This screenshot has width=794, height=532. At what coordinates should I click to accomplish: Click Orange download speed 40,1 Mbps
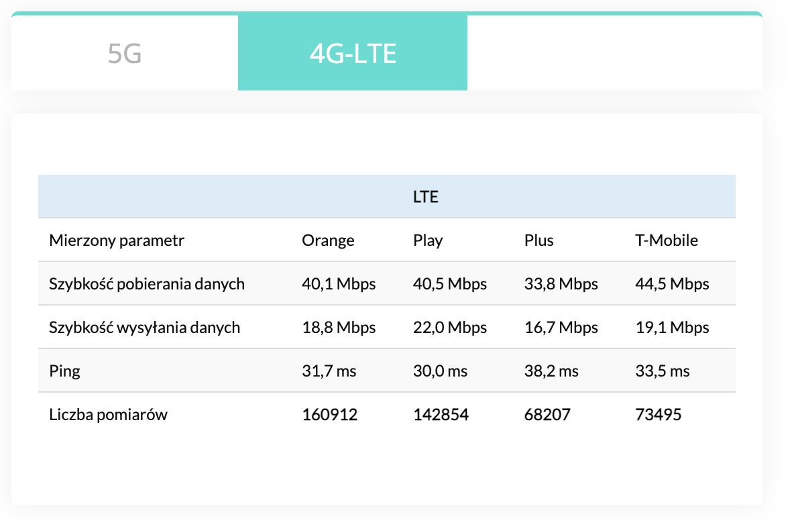[x=339, y=284]
